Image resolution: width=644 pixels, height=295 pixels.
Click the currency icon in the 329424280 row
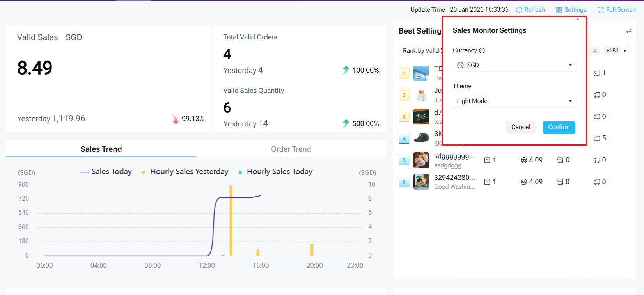(x=524, y=182)
